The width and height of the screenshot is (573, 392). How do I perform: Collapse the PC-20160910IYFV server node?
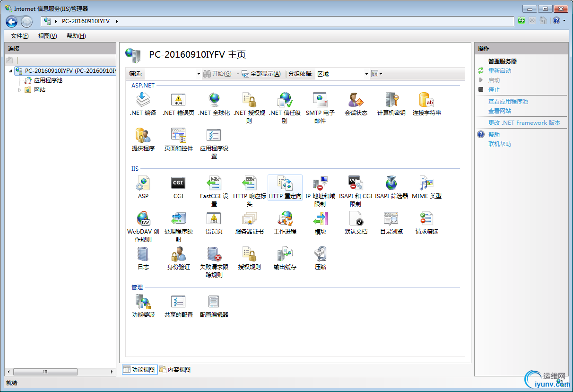coord(11,71)
